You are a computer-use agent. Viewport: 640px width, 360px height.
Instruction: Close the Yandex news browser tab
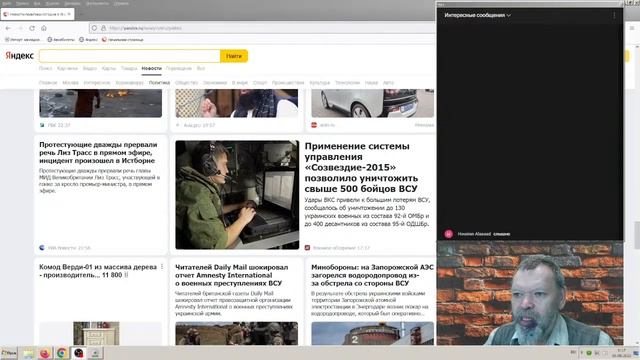[69, 14]
